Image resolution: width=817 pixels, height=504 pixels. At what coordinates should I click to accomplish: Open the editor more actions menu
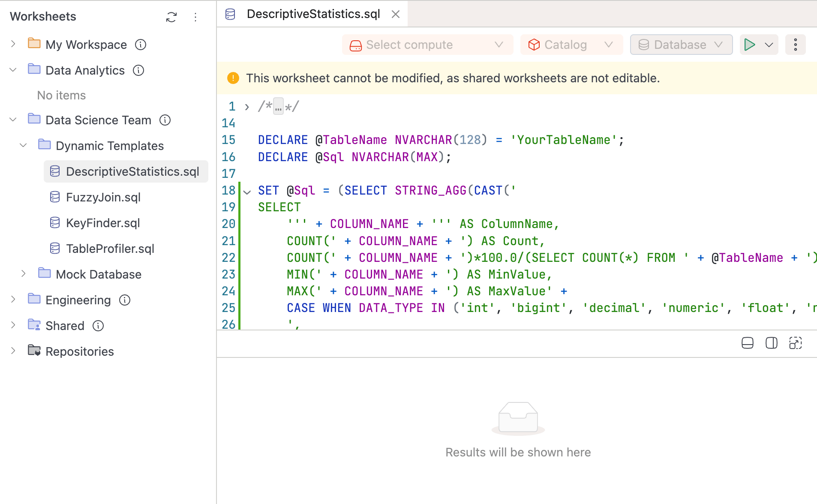tap(796, 45)
